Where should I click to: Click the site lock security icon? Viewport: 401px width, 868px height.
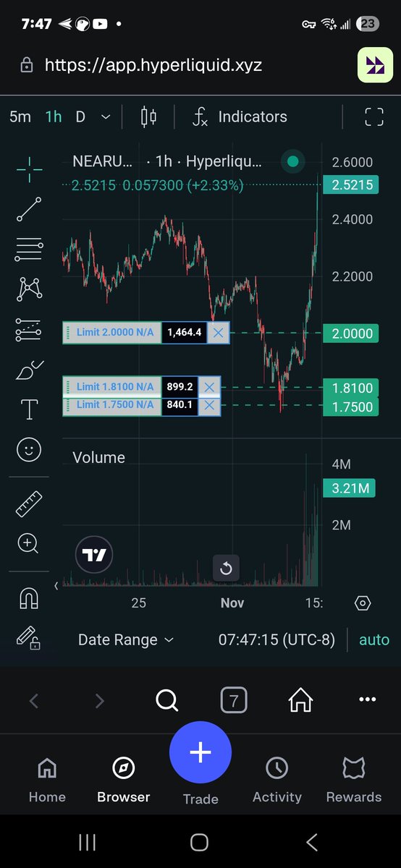tap(27, 66)
